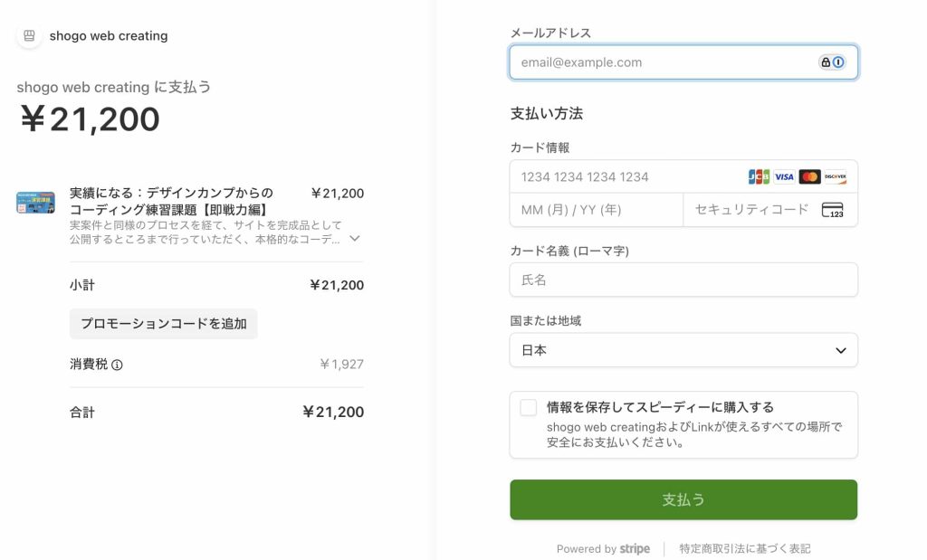Click the shogo web creating store icon

point(29,36)
